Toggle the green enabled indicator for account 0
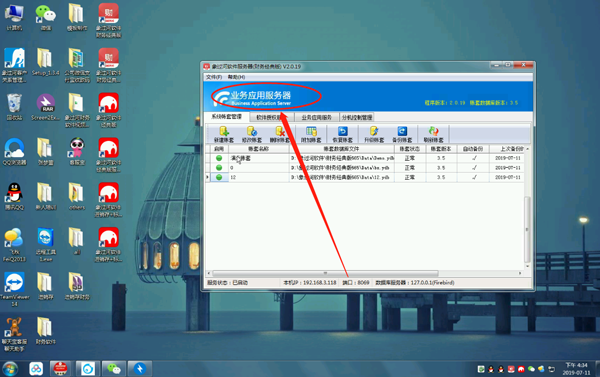This screenshot has width=600, height=377. (x=219, y=168)
